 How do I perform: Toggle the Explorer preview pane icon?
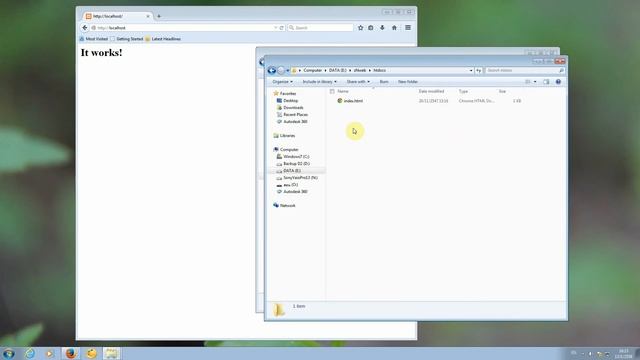(546, 82)
